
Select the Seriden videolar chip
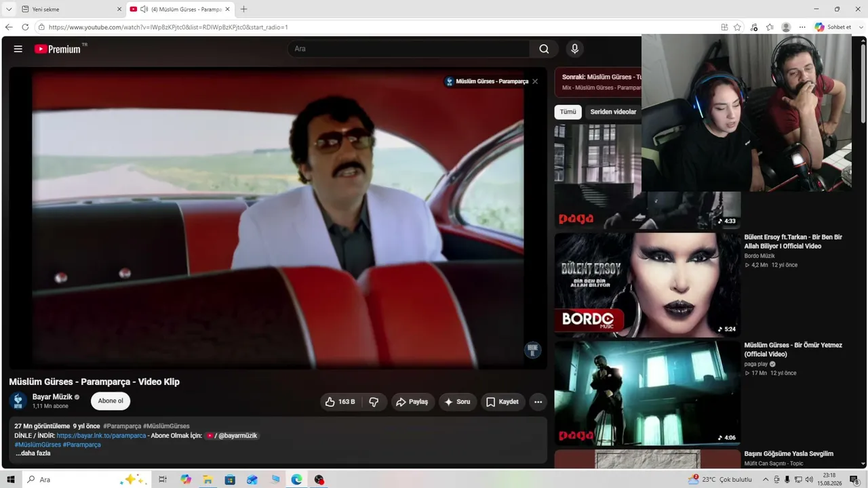[613, 112]
